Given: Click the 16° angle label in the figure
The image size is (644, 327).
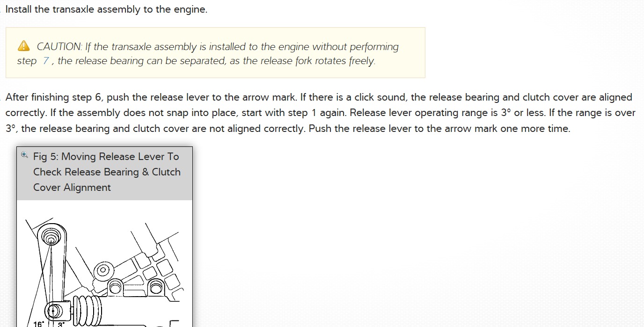Looking at the screenshot, I should (39, 324).
